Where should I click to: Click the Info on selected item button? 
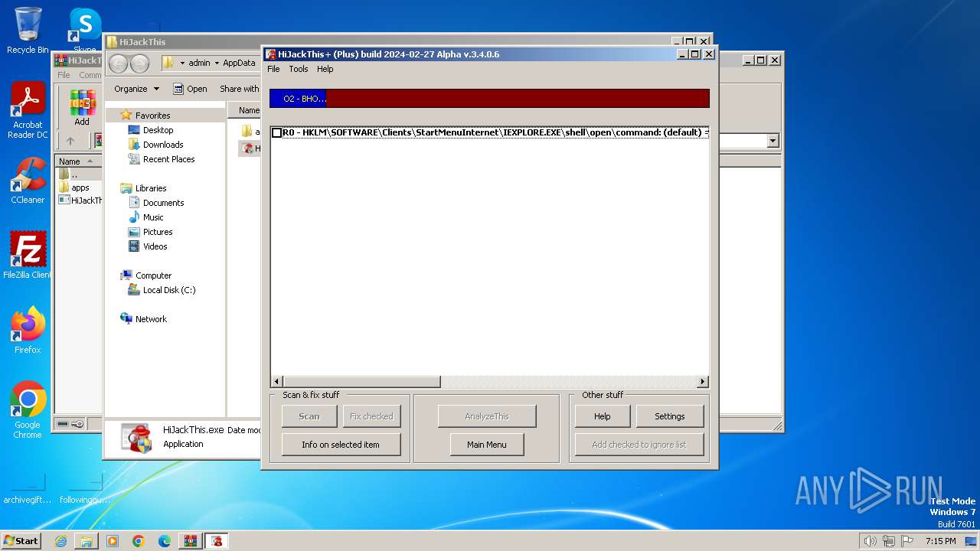341,445
